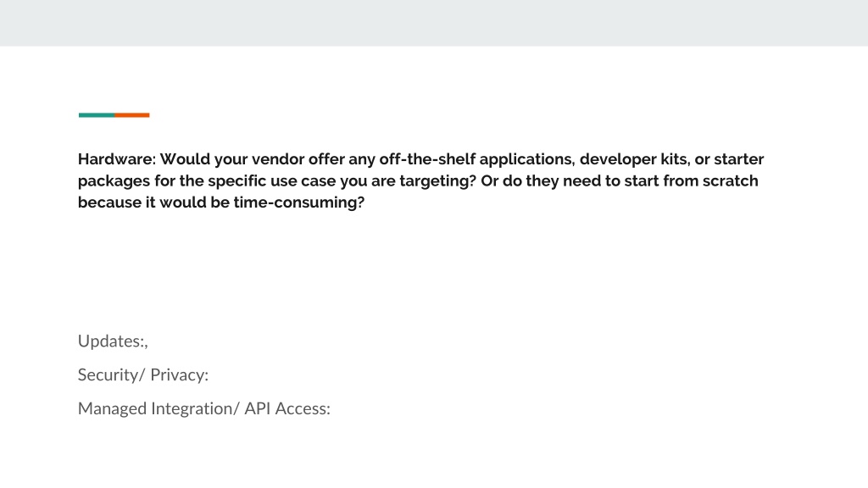Select the "Security/ Privacy:" line
This screenshot has width=868, height=488.
[x=143, y=375]
